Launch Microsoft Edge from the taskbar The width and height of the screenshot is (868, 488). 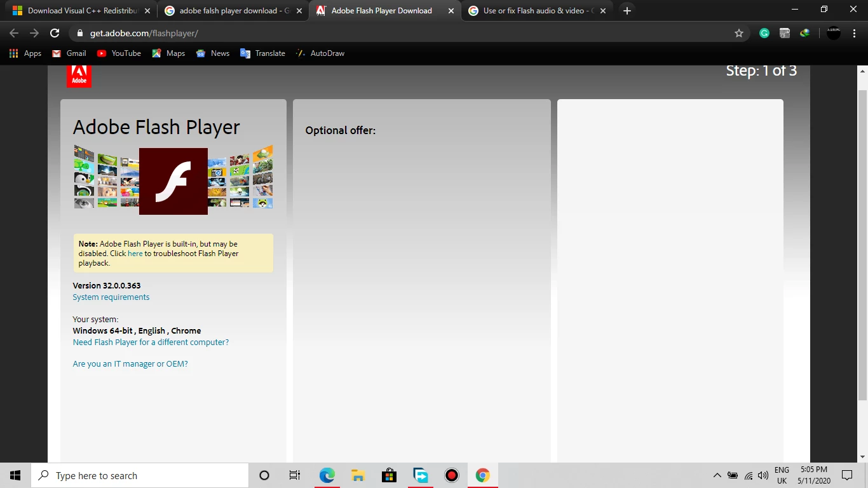(327, 475)
